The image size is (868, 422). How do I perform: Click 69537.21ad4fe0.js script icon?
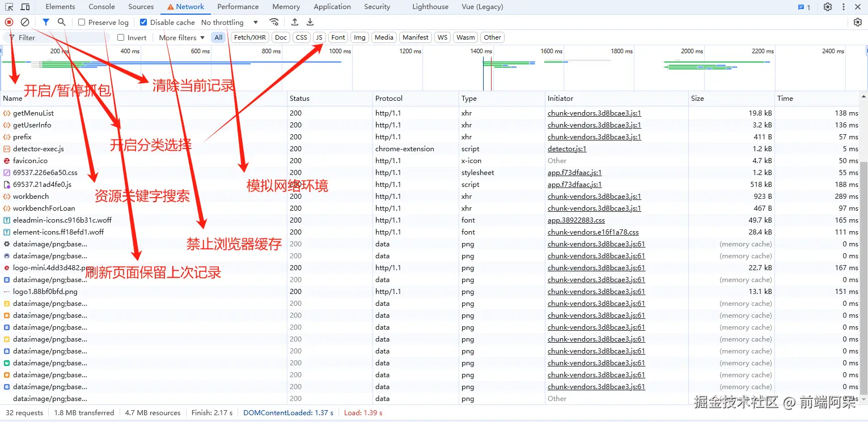(x=7, y=185)
